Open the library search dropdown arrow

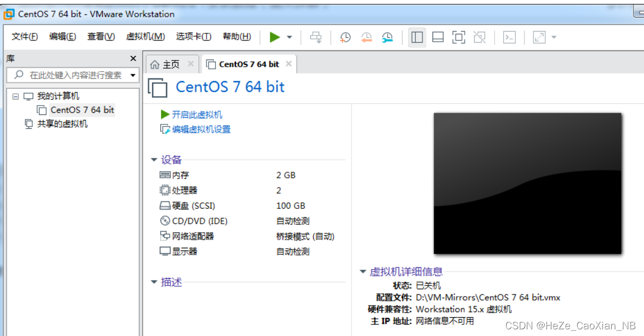133,75
